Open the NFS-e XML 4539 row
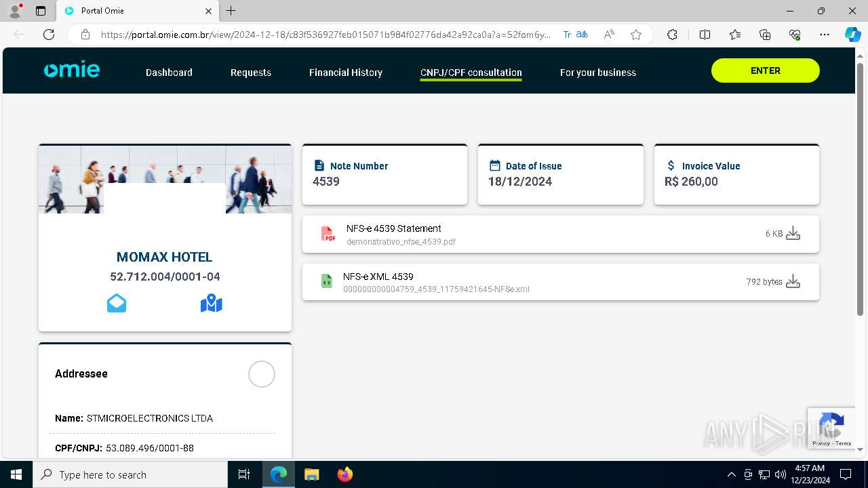 coord(561,282)
